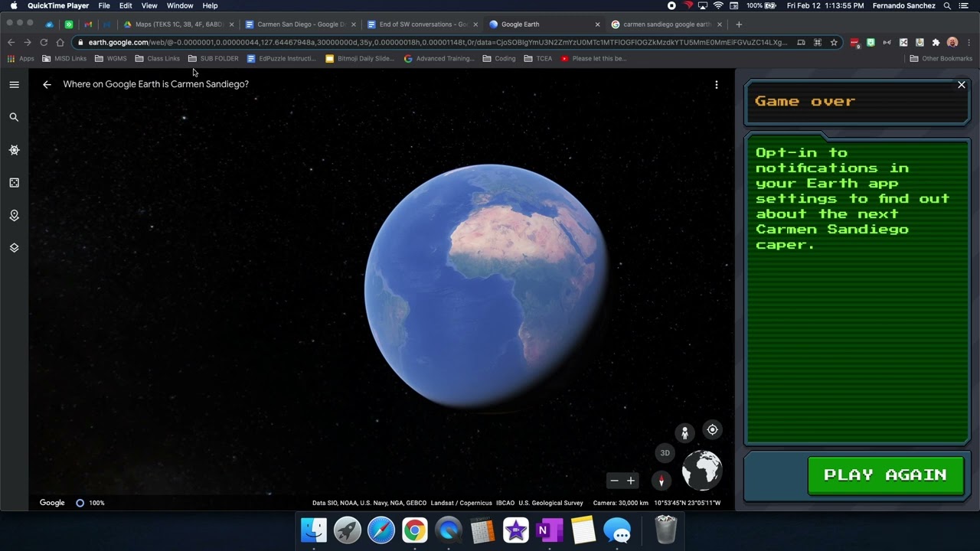Switch to the Maps (TEKS 1C...) tab

pyautogui.click(x=178, y=24)
